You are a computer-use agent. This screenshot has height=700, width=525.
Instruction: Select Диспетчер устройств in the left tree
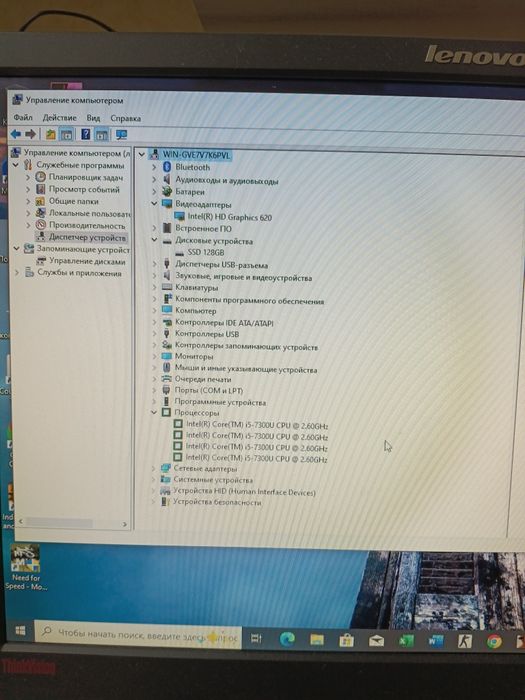click(87, 238)
